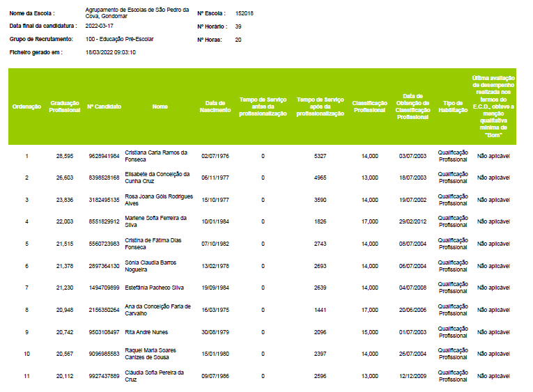The image size is (533, 392).
Task: Select the Nº Candidato column header
Action: pyautogui.click(x=105, y=107)
